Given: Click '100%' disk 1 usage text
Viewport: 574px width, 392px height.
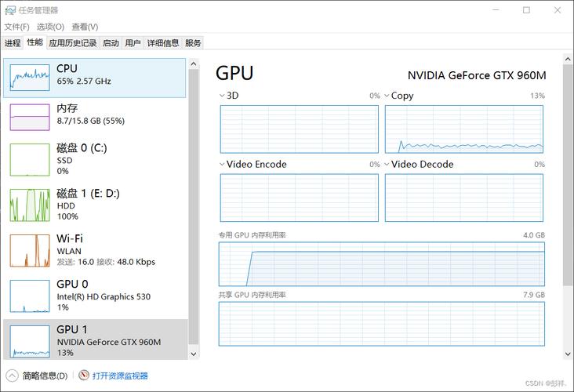Looking at the screenshot, I should click(x=67, y=216).
